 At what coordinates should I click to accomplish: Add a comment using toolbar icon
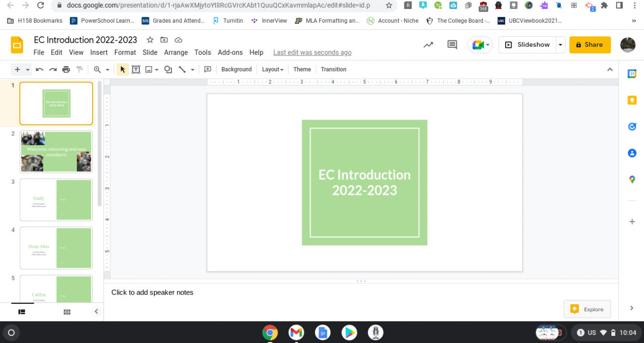click(x=207, y=70)
